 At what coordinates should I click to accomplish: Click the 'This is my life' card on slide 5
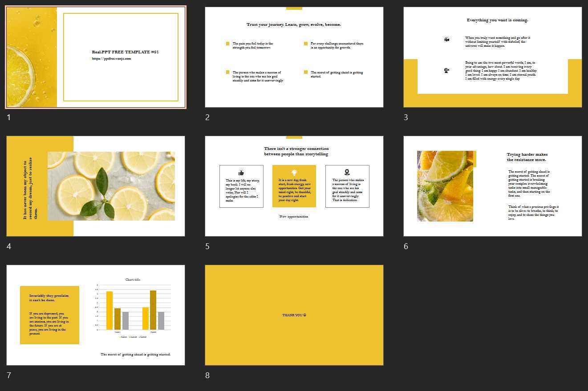tap(241, 186)
